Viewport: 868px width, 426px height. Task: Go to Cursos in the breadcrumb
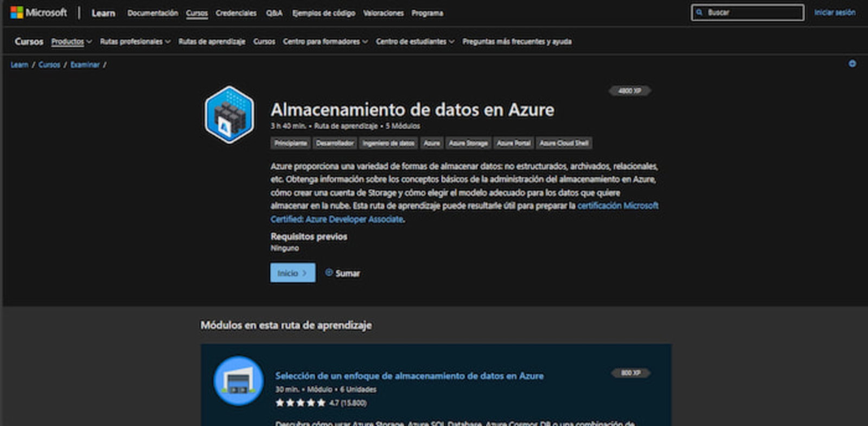[49, 64]
